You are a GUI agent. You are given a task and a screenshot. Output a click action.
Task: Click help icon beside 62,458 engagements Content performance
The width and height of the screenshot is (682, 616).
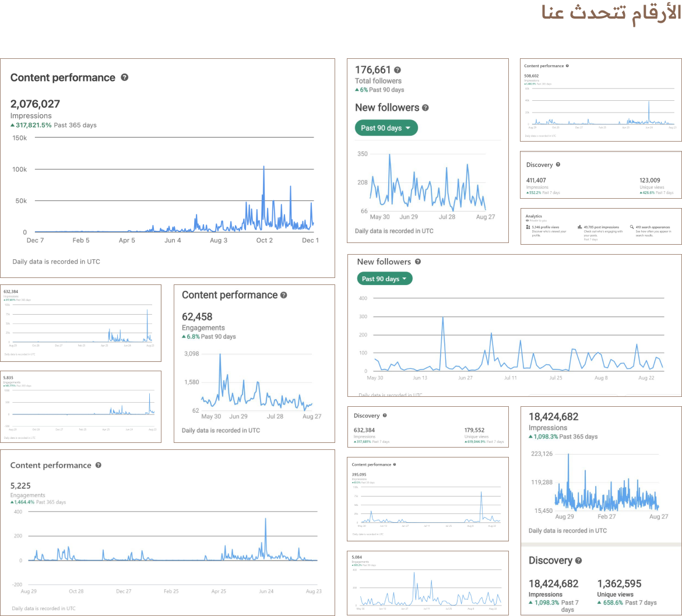[284, 295]
